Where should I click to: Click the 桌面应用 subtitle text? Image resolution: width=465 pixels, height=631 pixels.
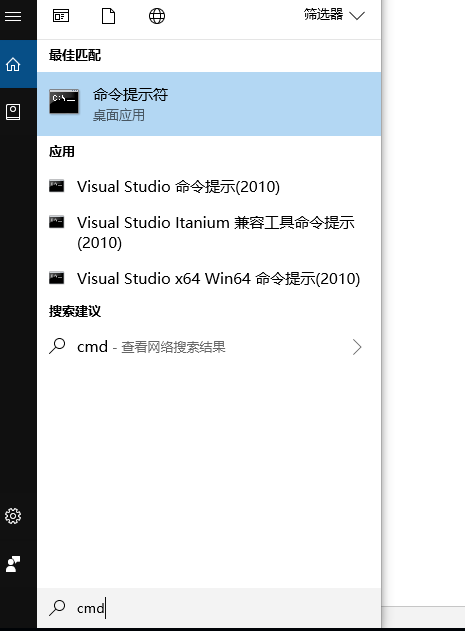[119, 115]
